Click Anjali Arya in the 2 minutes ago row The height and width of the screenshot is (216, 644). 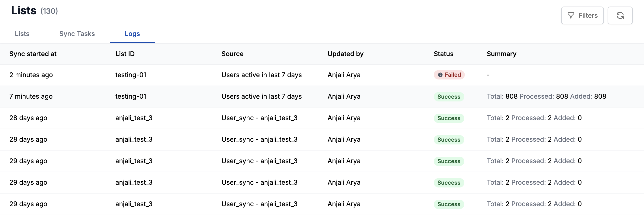click(344, 75)
